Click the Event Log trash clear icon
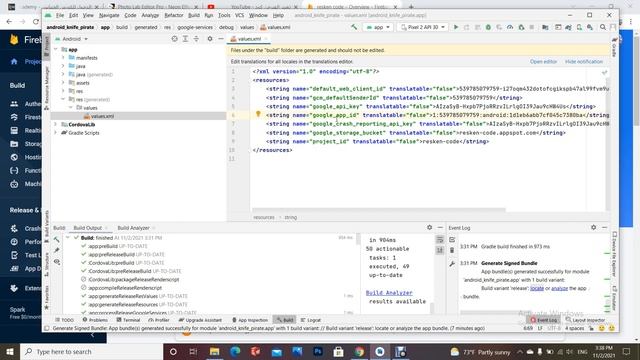The image size is (640, 360). (x=452, y=250)
